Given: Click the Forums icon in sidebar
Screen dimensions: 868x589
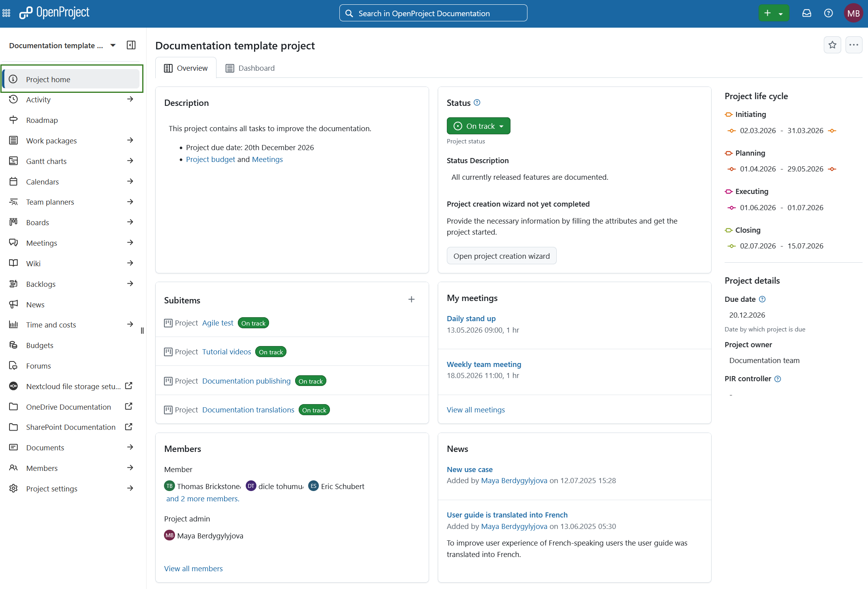Looking at the screenshot, I should pos(13,365).
